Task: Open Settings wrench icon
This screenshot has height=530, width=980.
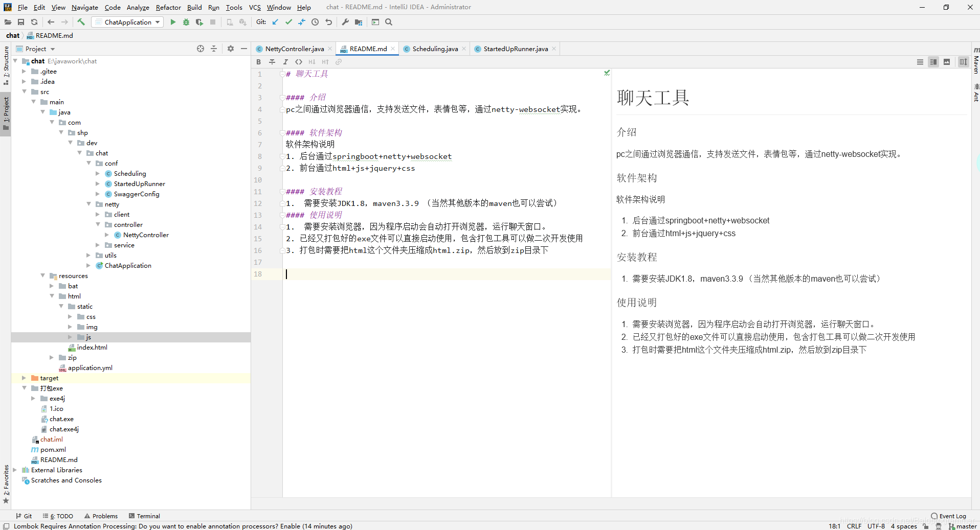Action: tap(345, 22)
